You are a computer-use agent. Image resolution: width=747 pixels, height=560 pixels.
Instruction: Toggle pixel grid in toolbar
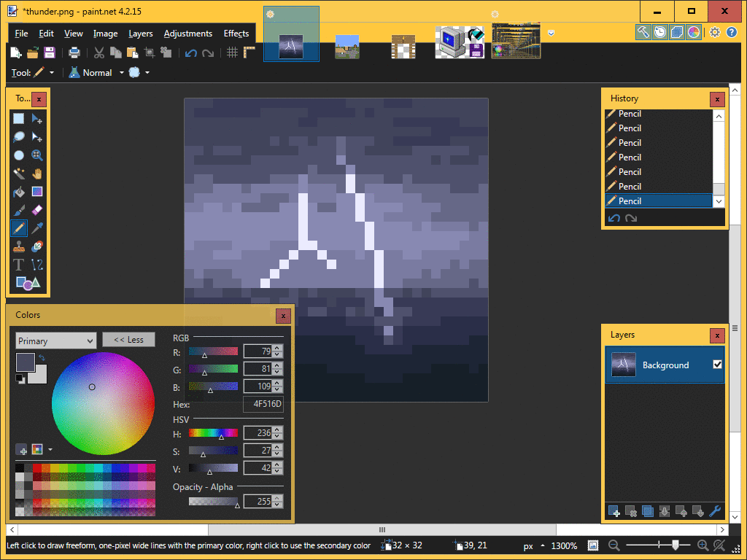coord(232,52)
